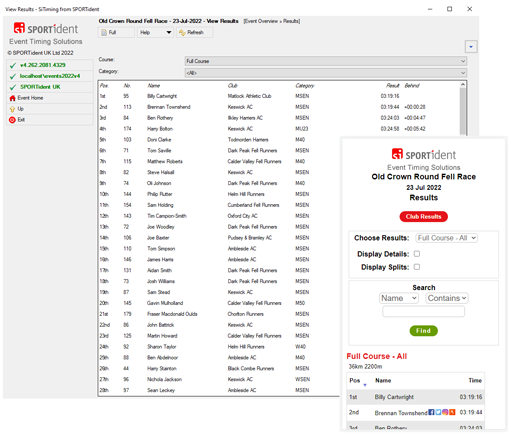Sort desktop list by Behind column header
This screenshot has height=435, width=510.
pos(412,86)
